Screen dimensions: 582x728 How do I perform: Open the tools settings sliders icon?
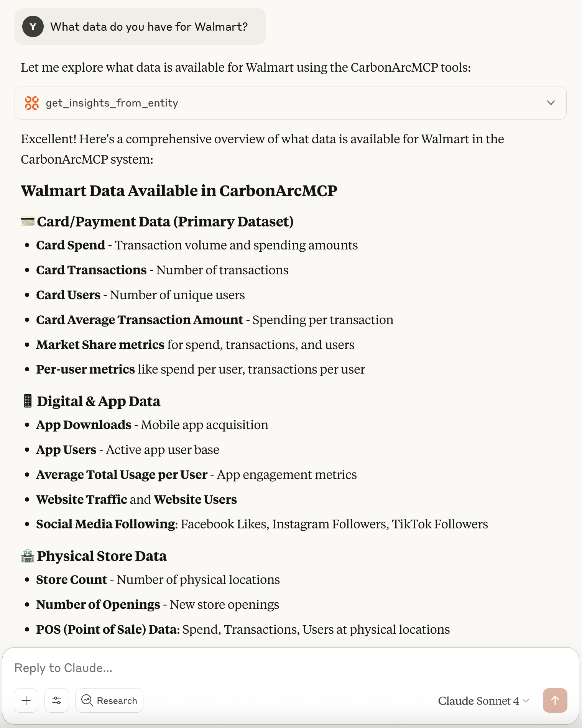(56, 700)
